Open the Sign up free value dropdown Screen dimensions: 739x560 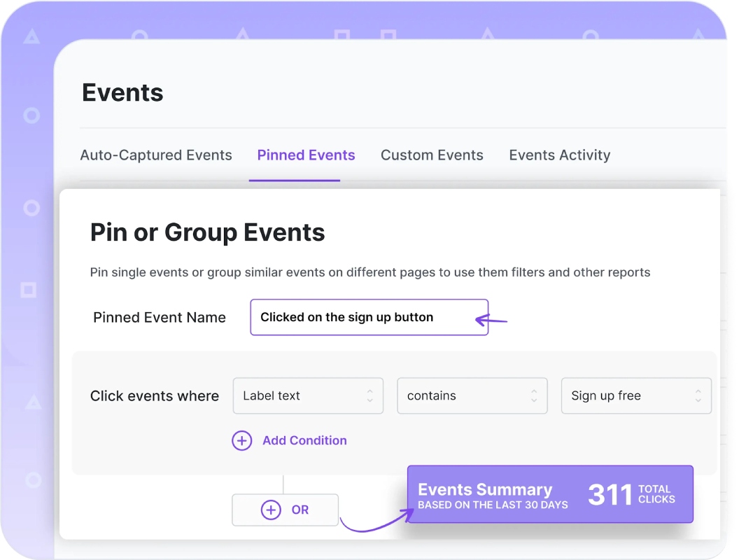(636, 395)
